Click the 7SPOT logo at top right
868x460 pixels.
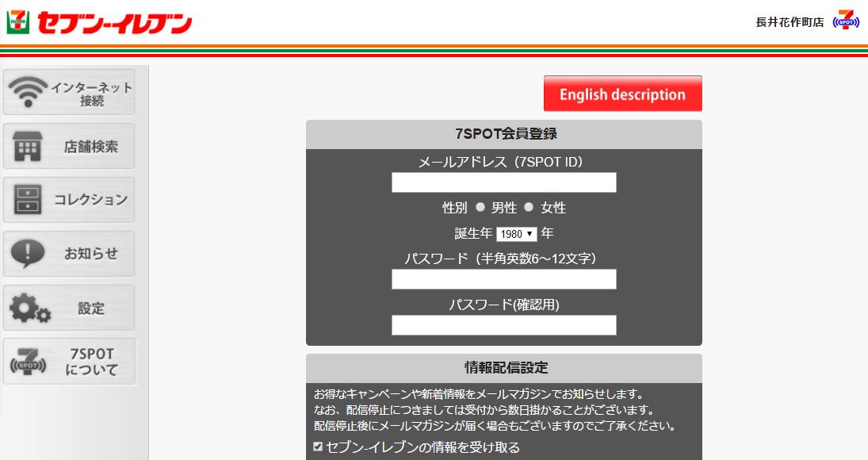846,21
